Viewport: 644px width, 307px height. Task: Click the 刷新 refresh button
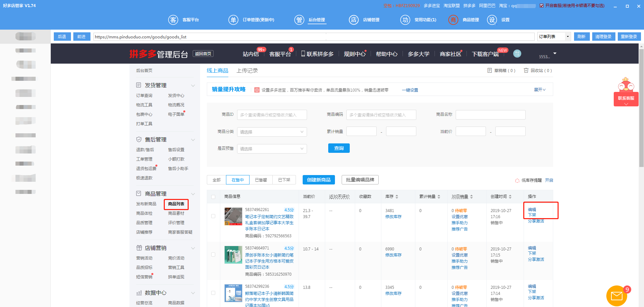(581, 37)
